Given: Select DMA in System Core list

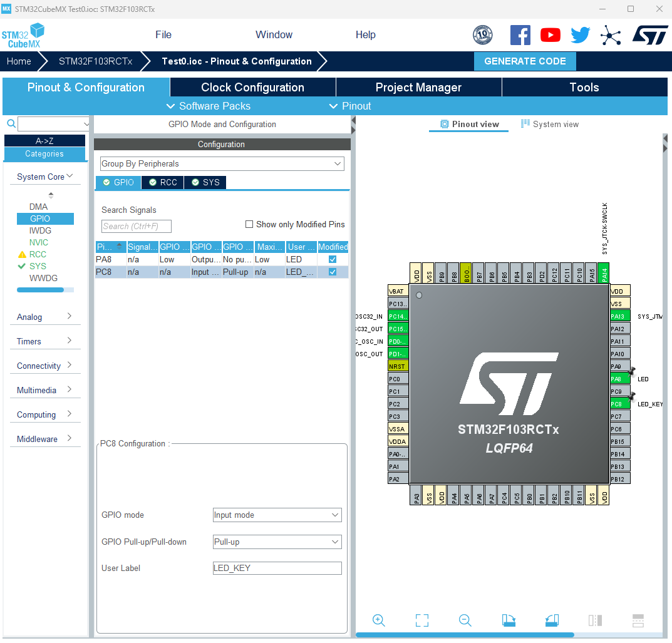Looking at the screenshot, I should click(x=39, y=207).
